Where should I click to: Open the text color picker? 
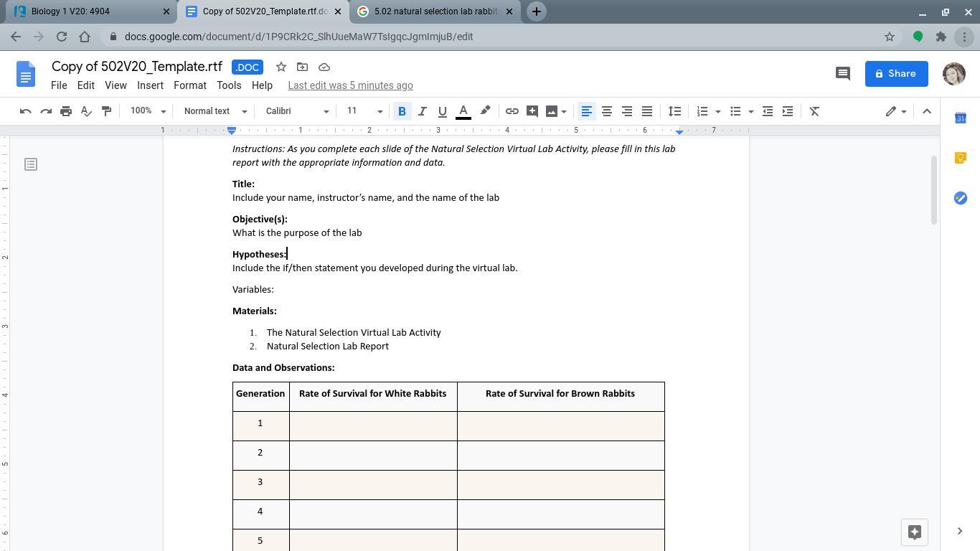463,111
